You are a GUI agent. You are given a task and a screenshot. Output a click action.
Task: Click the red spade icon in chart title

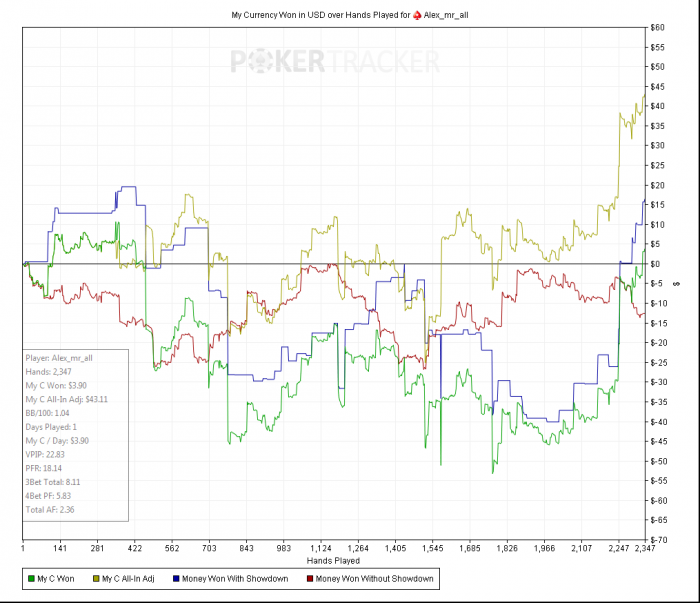417,15
